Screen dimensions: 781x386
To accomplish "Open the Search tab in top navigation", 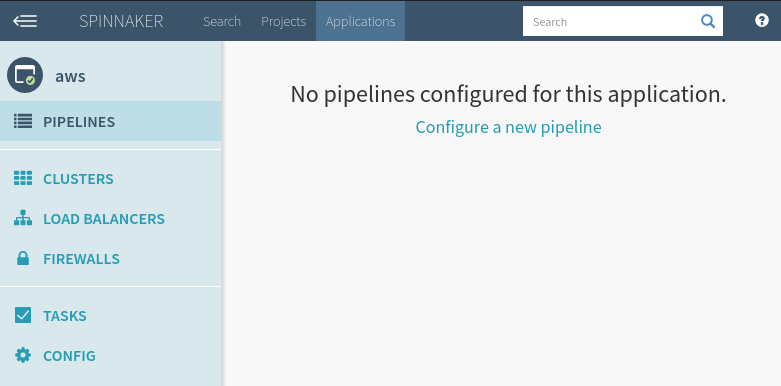I will click(222, 21).
